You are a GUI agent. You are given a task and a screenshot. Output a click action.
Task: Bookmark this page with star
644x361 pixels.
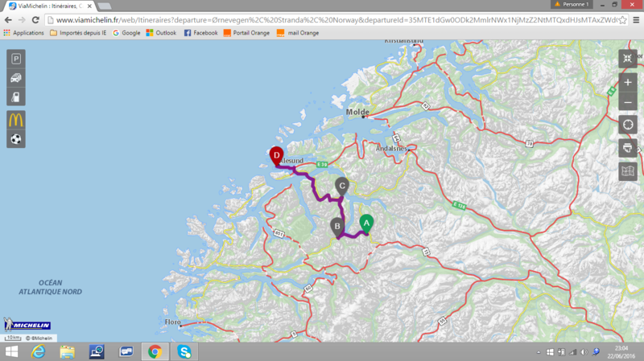coord(622,20)
